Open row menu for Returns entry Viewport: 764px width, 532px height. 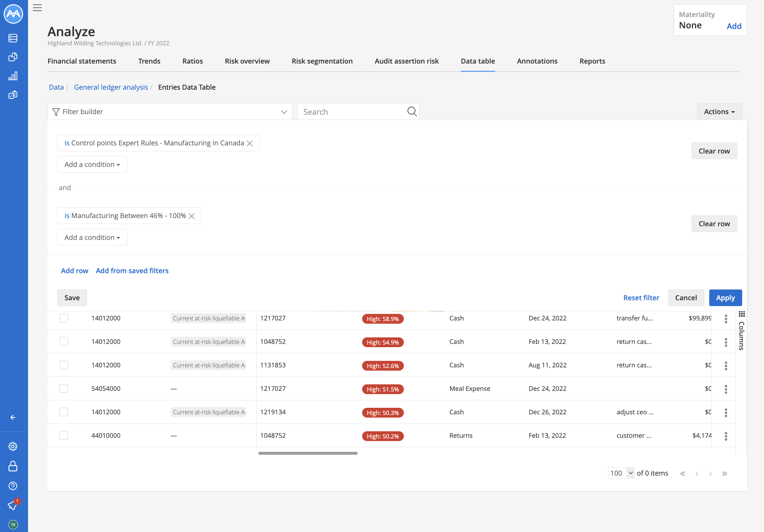726,436
